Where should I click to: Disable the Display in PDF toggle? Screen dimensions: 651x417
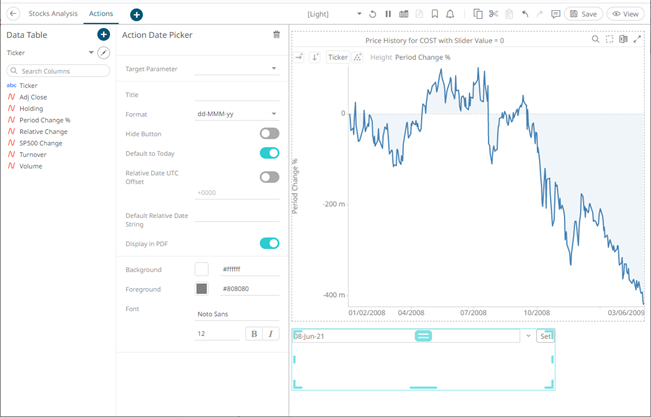click(x=269, y=243)
